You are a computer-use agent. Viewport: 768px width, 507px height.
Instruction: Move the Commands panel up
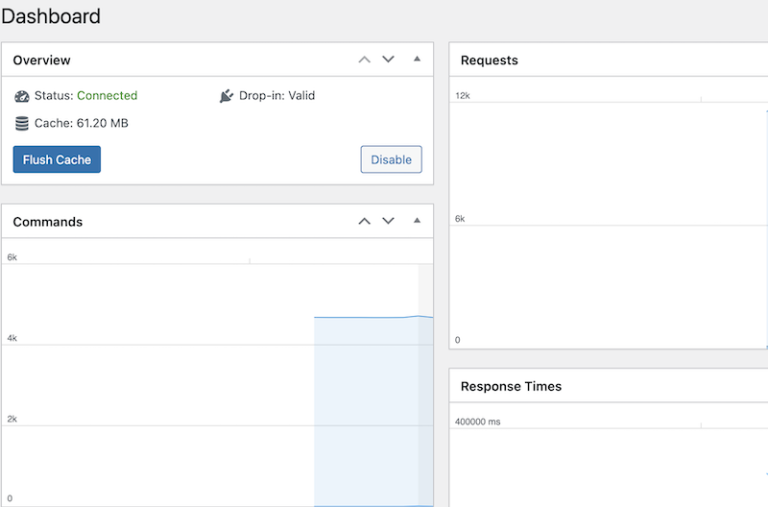pyautogui.click(x=365, y=221)
